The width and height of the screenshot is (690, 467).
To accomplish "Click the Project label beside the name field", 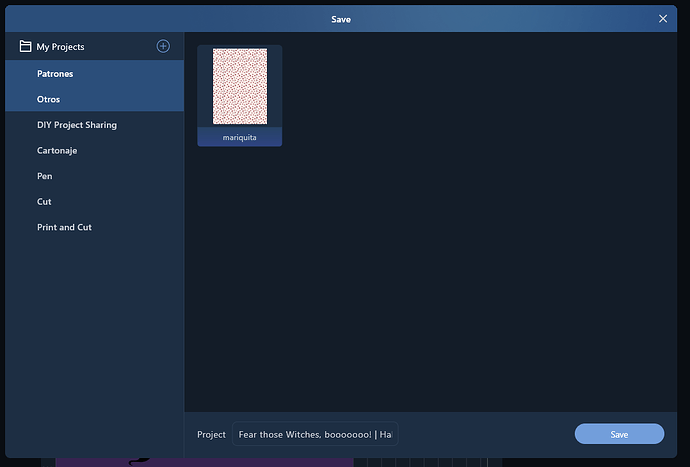I will pos(211,435).
